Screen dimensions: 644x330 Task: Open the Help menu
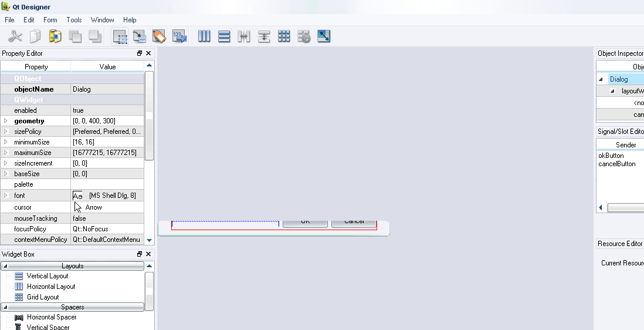click(x=130, y=20)
